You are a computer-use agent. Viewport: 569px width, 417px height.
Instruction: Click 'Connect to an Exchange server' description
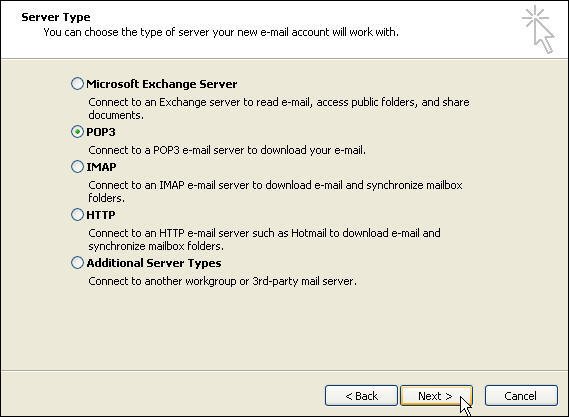click(x=279, y=109)
